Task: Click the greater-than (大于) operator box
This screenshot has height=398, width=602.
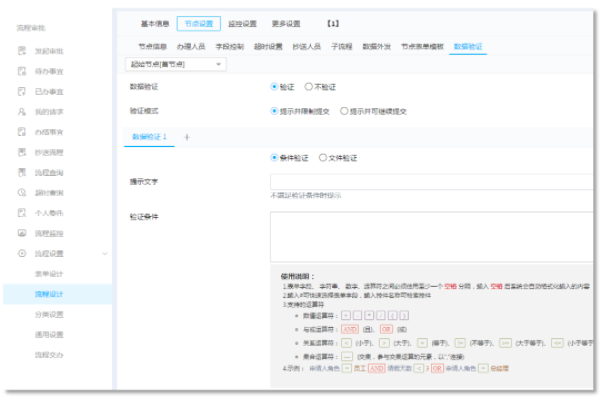Action: pyautogui.click(x=384, y=343)
